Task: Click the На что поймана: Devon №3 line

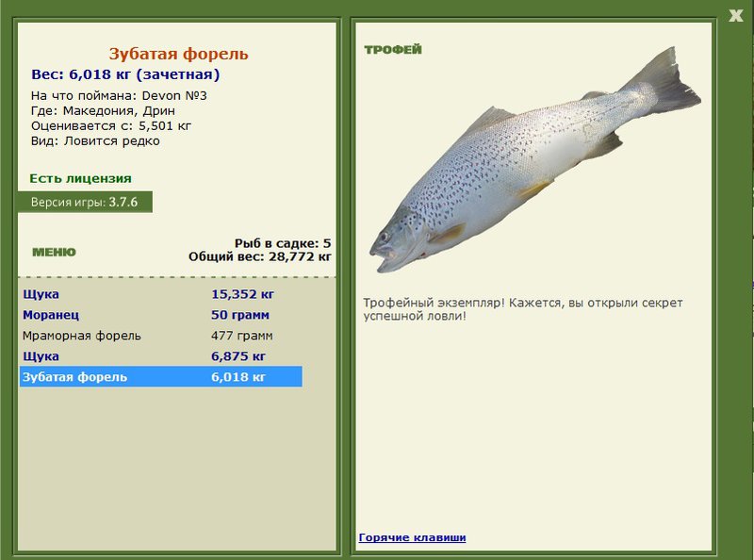Action: (x=119, y=96)
